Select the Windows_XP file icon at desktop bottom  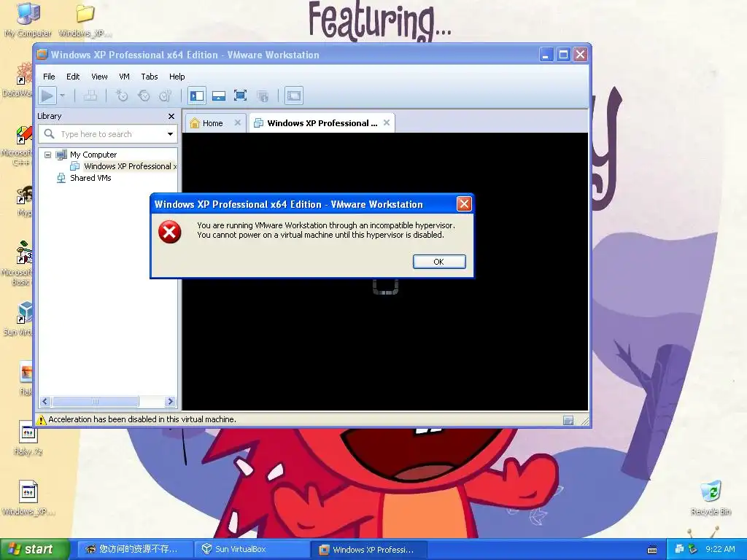pyautogui.click(x=28, y=498)
